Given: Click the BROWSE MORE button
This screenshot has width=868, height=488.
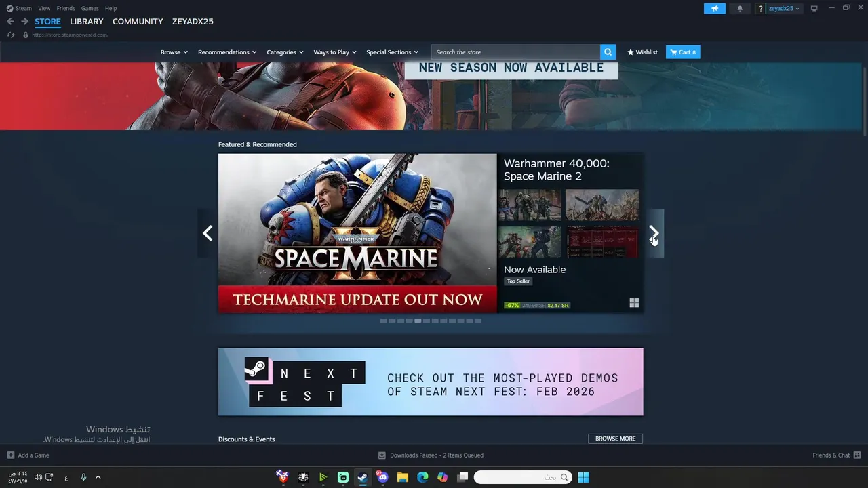Looking at the screenshot, I should [x=615, y=439].
